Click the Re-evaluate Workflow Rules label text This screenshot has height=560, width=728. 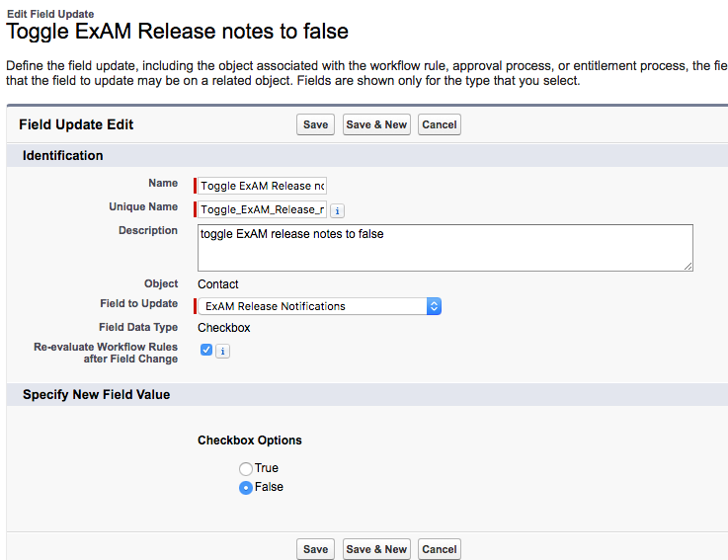(106, 353)
